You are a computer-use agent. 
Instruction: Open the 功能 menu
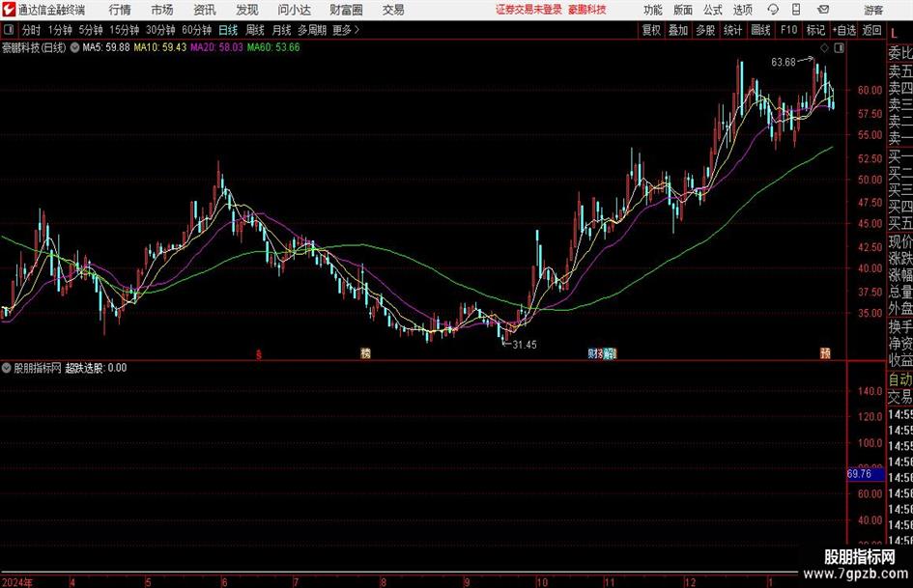pos(653,10)
